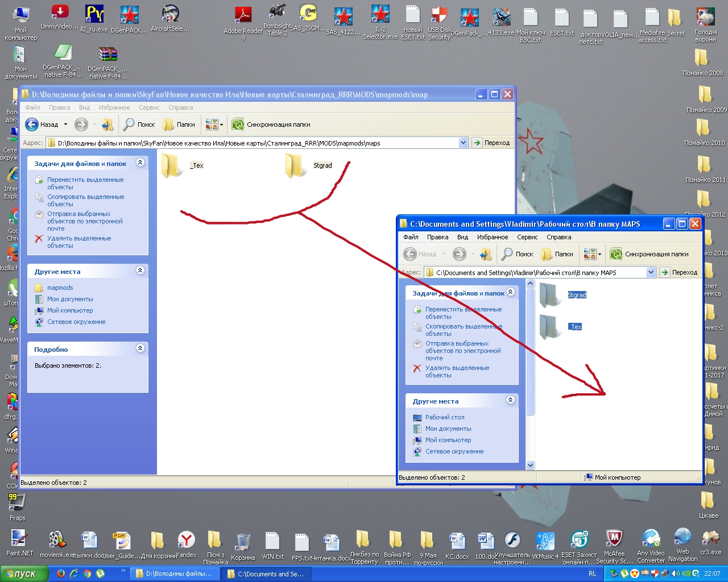Image resolution: width=728 pixels, height=582 pixels.
Task: Open Рабочий стол link in В папку MAPS window
Action: click(x=445, y=417)
